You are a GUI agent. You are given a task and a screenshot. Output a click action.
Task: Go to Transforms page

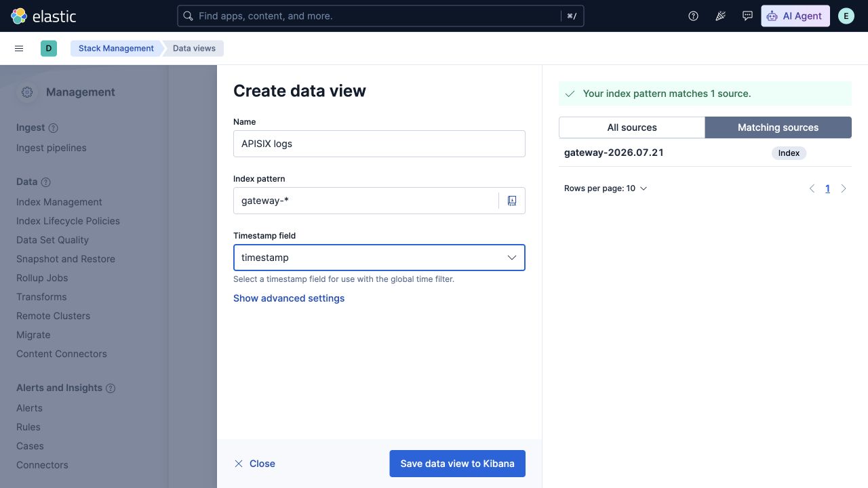coord(41,297)
